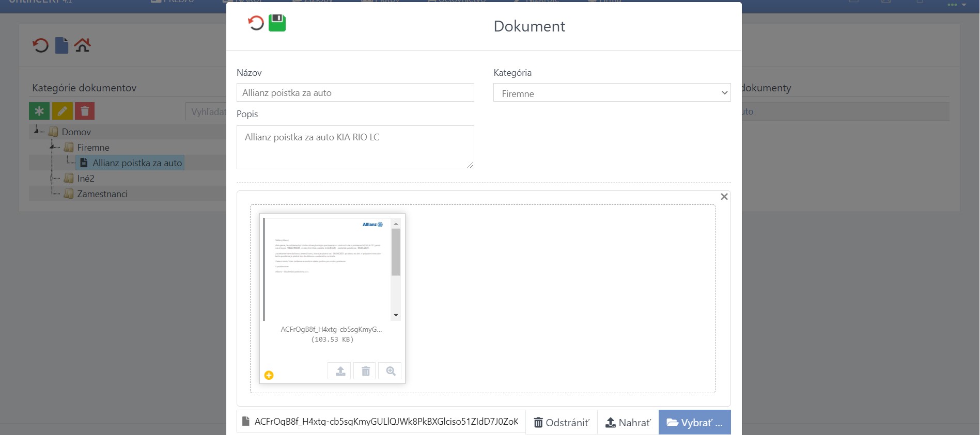980x435 pixels.
Task: Click the Allianz PDF preview thumbnail
Action: (x=326, y=269)
